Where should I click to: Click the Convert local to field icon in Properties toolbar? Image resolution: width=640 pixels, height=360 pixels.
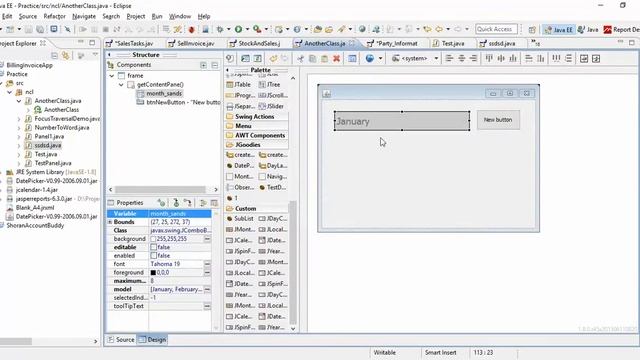click(x=187, y=203)
